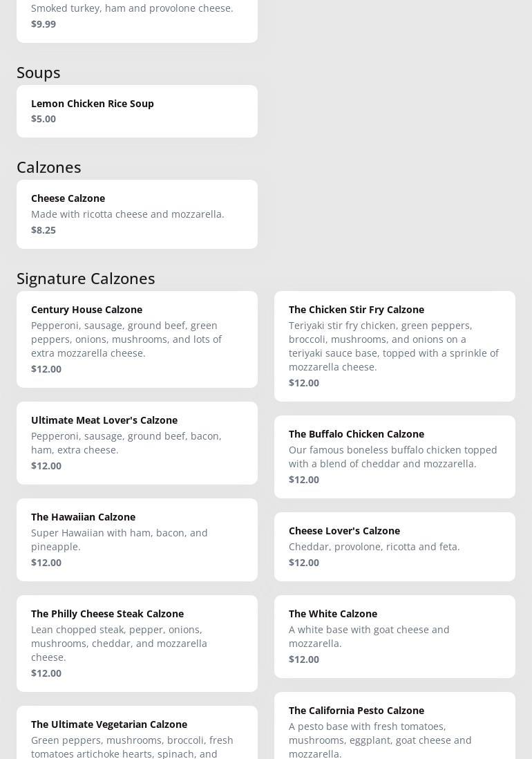Image resolution: width=532 pixels, height=759 pixels.
Task: Pick The Ultimate Vegetarian Calzone
Action: click(137, 733)
